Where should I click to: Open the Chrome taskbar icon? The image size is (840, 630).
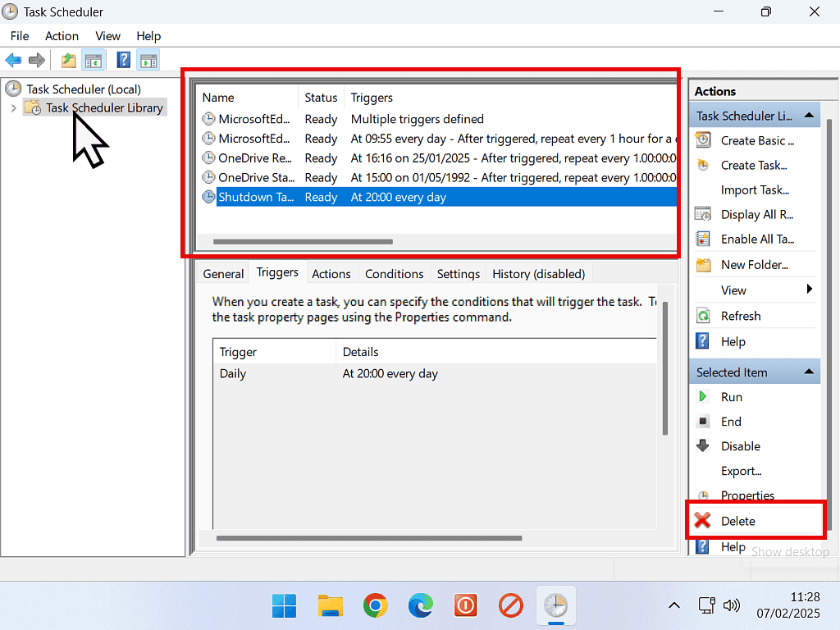pos(376,606)
